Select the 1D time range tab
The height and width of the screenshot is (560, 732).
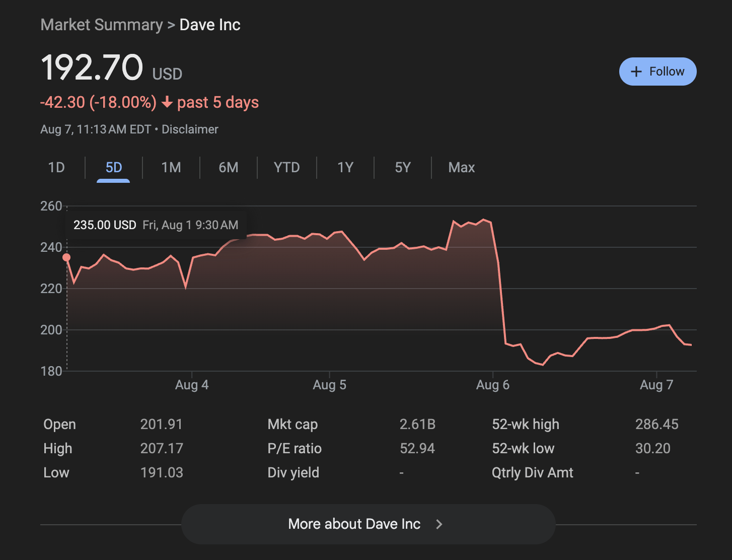point(56,167)
